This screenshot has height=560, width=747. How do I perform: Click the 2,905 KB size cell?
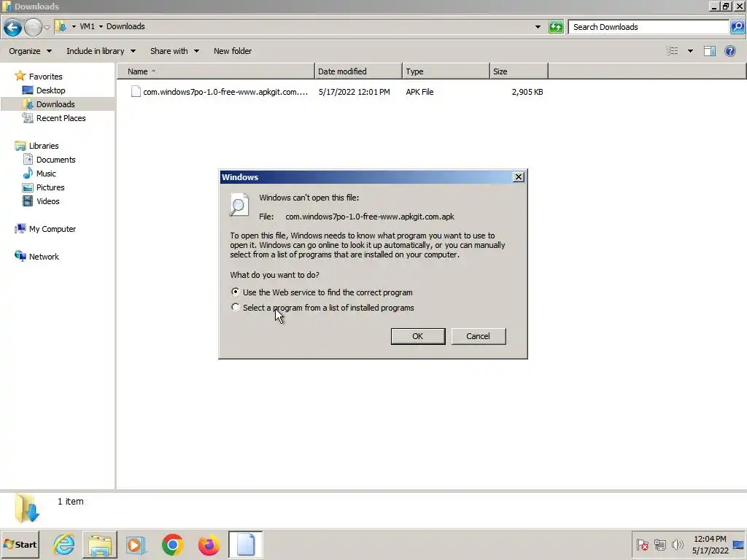click(527, 92)
